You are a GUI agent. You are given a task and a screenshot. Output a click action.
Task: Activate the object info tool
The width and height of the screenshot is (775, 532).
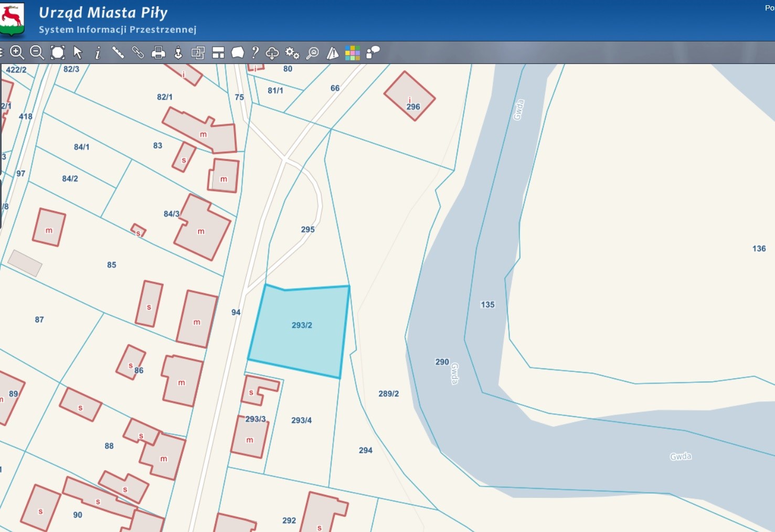coord(98,52)
